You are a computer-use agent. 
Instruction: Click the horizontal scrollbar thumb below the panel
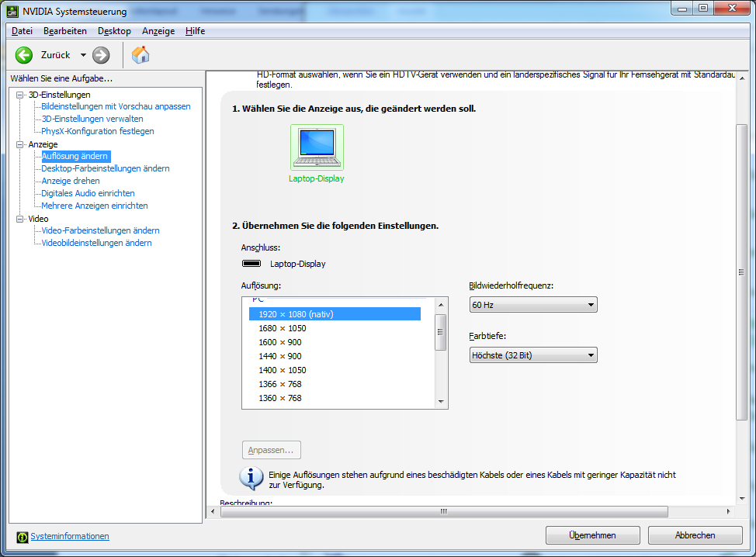pos(444,511)
